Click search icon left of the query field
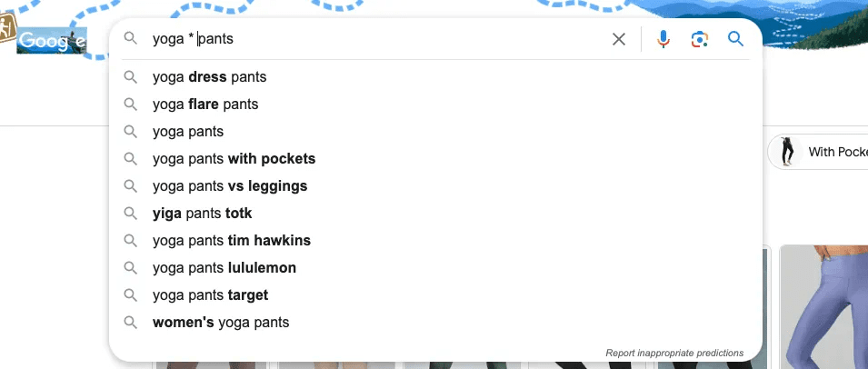Image resolution: width=868 pixels, height=369 pixels. click(131, 39)
